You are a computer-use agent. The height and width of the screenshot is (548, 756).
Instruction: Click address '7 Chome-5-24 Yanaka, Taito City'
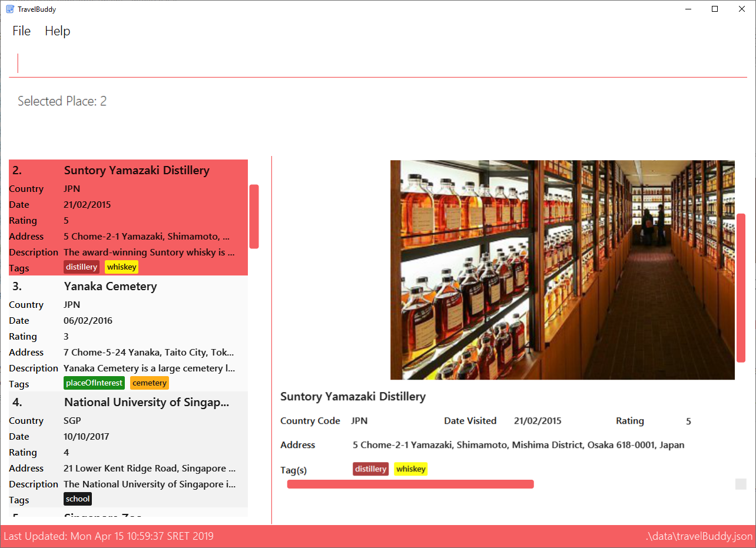[149, 353]
